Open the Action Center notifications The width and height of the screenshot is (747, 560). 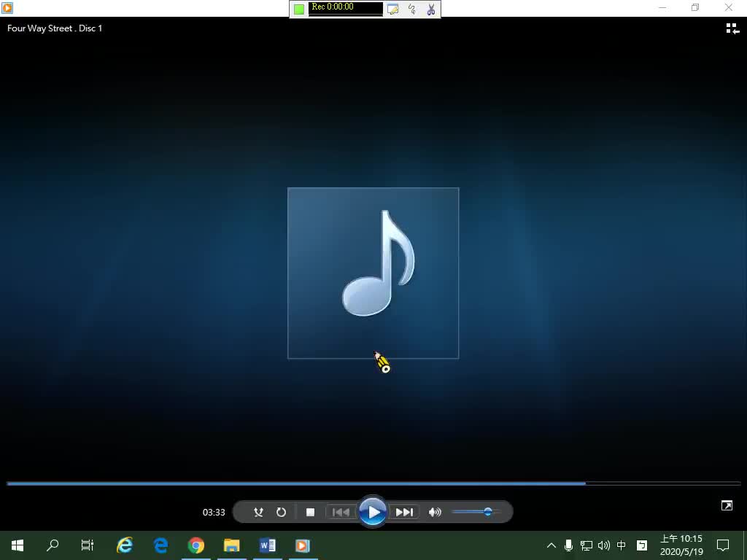(723, 545)
